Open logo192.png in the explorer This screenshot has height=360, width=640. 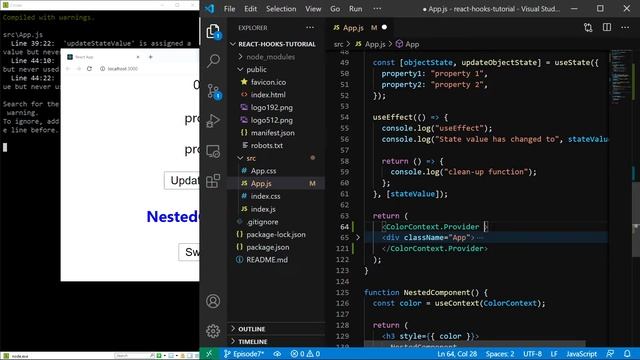pos(271,107)
